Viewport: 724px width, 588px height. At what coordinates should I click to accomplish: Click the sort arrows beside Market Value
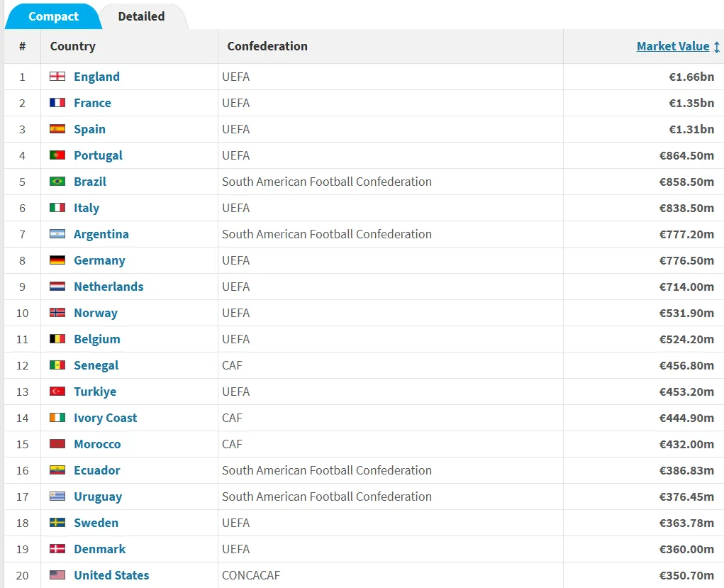717,47
